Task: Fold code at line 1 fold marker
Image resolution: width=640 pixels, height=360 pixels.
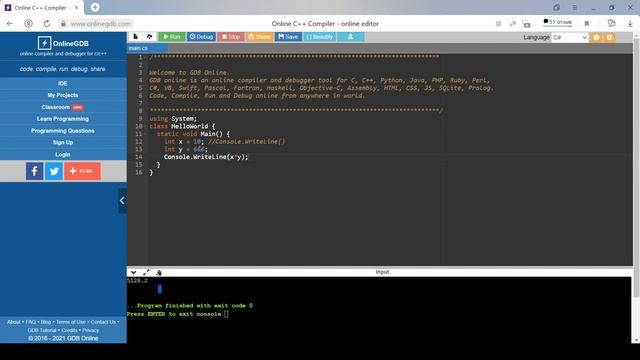Action: [146, 58]
